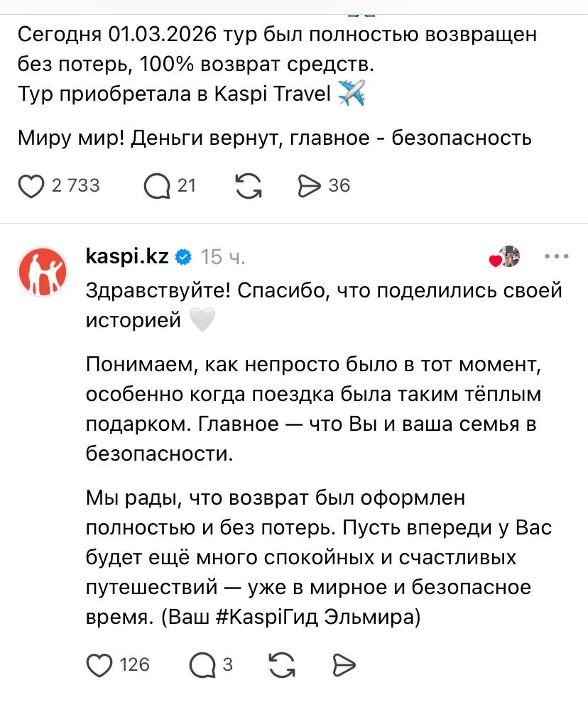Open comments on the post with 21 replies

156,186
